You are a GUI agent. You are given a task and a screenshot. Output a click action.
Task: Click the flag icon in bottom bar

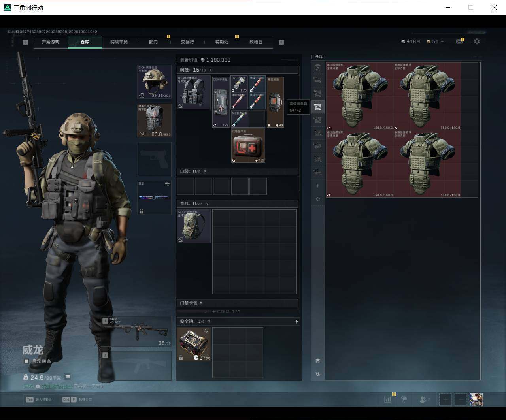pyautogui.click(x=404, y=399)
